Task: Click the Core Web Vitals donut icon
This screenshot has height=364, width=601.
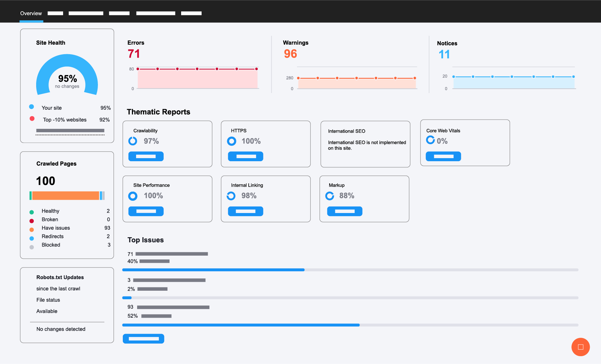Action: pos(430,140)
